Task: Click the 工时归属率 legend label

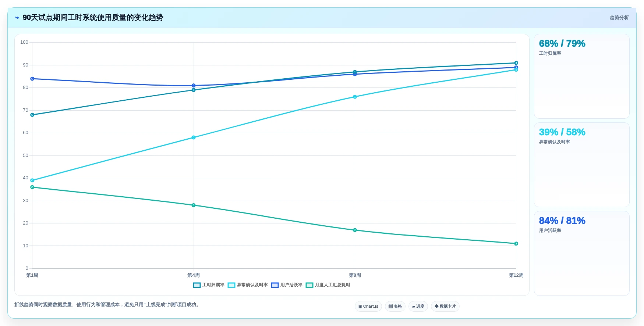Action: (x=213, y=285)
